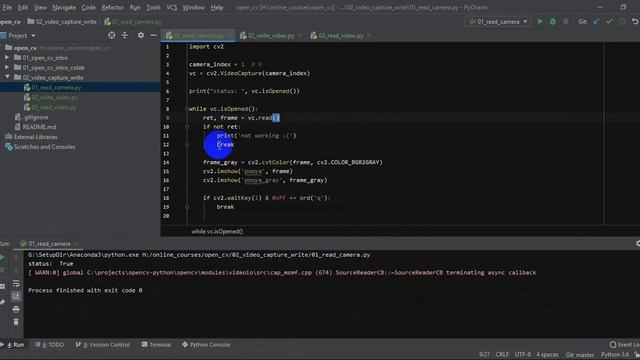Select Scratches and Consoles node
The width and height of the screenshot is (640, 360).
coord(44,147)
